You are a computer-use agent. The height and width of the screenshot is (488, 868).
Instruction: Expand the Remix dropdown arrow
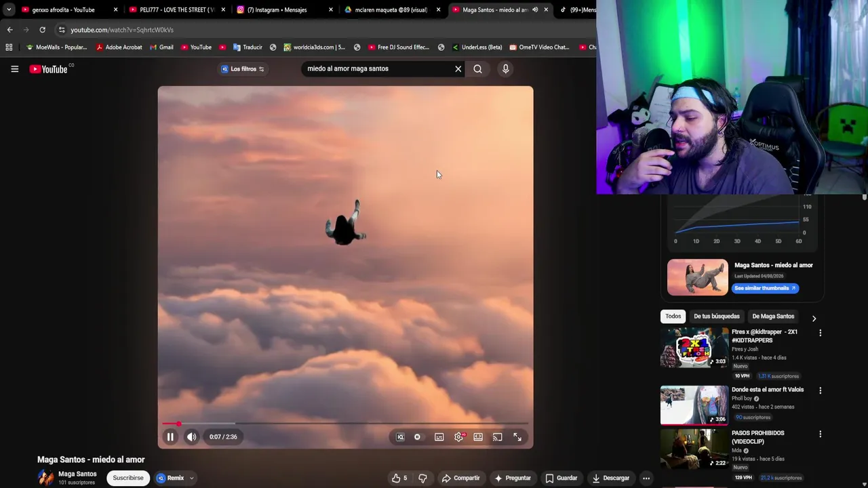[x=192, y=478]
